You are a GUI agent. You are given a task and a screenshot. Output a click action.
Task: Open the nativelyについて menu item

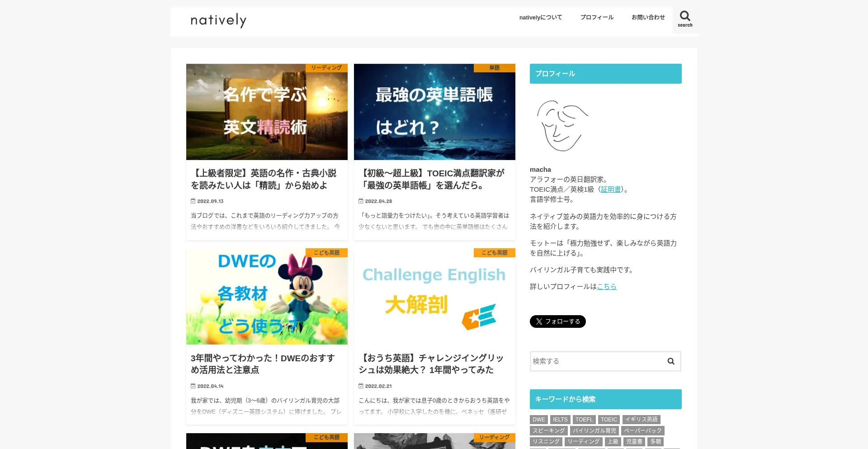[541, 17]
